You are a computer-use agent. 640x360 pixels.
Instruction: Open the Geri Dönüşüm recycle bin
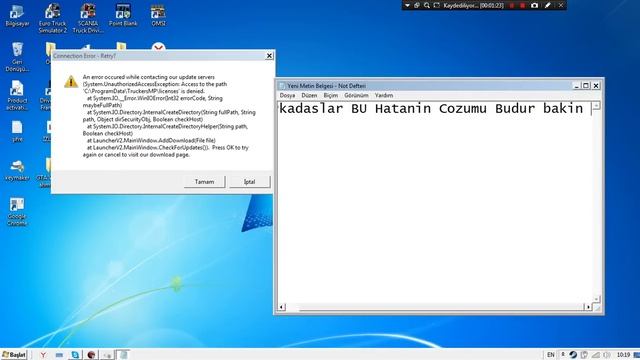point(17,57)
